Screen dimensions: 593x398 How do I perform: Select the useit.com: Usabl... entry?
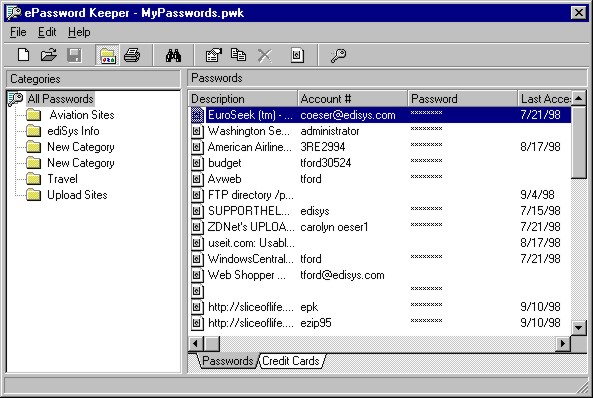coord(251,243)
